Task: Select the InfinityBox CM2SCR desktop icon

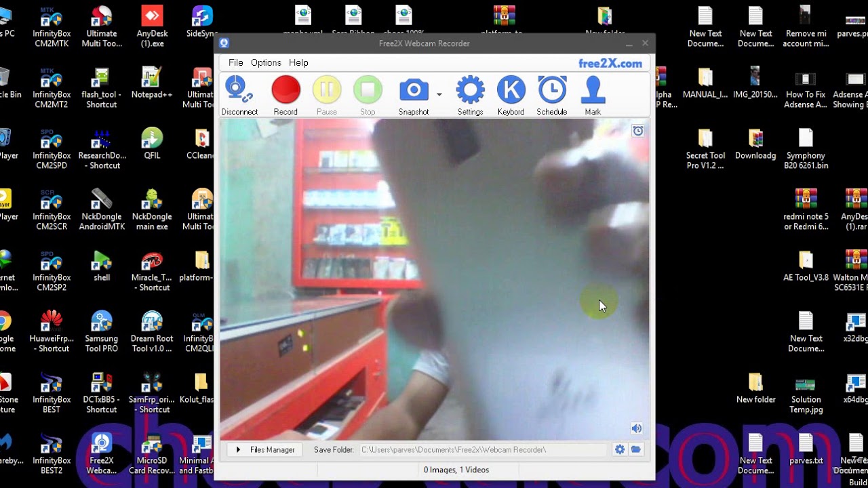Action: 52,210
